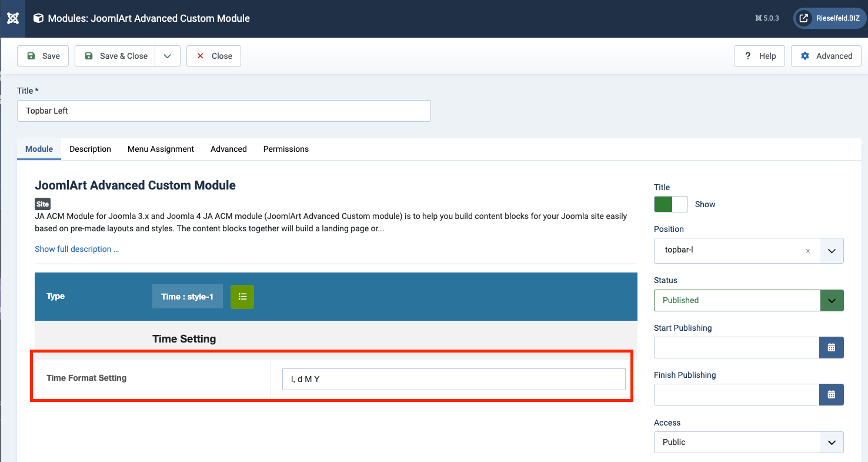Click the green list icon beside Time : style-1
This screenshot has width=868, height=462.
point(242,297)
